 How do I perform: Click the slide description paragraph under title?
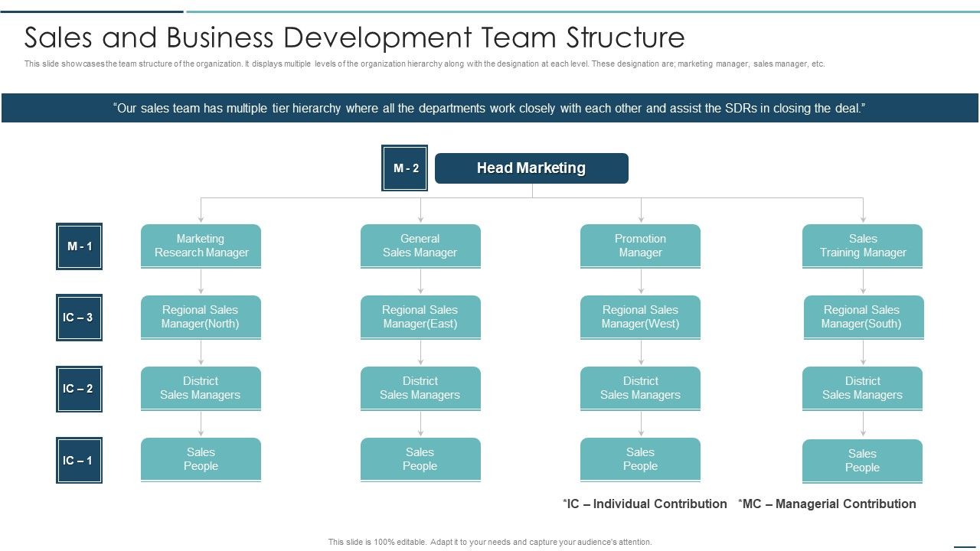click(424, 64)
